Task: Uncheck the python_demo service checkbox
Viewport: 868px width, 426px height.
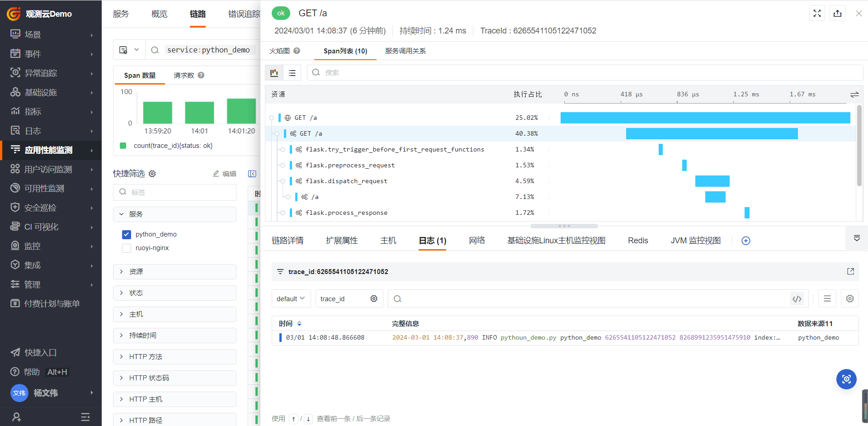Action: click(x=127, y=234)
